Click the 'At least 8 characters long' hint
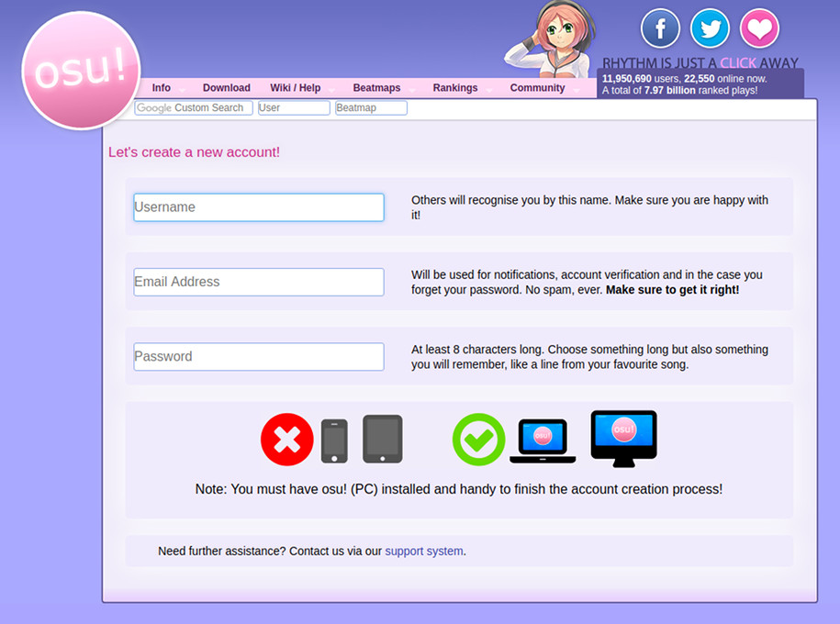 pyautogui.click(x=589, y=357)
